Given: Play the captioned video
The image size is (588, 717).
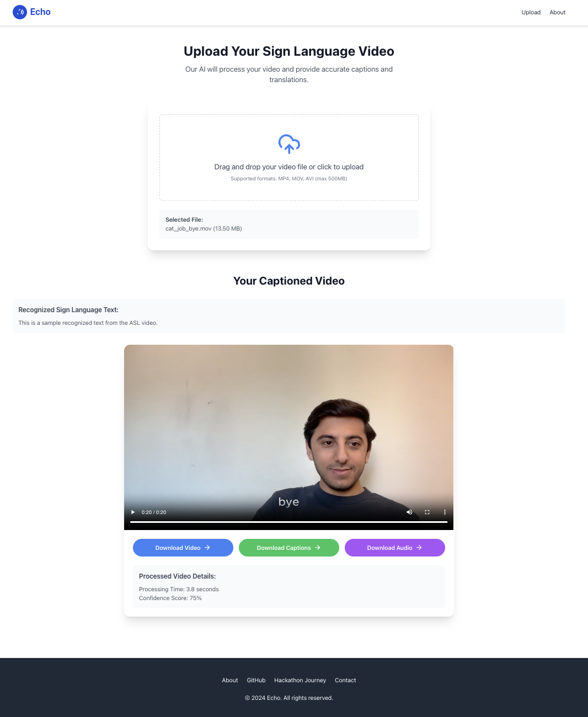Looking at the screenshot, I should [x=133, y=512].
